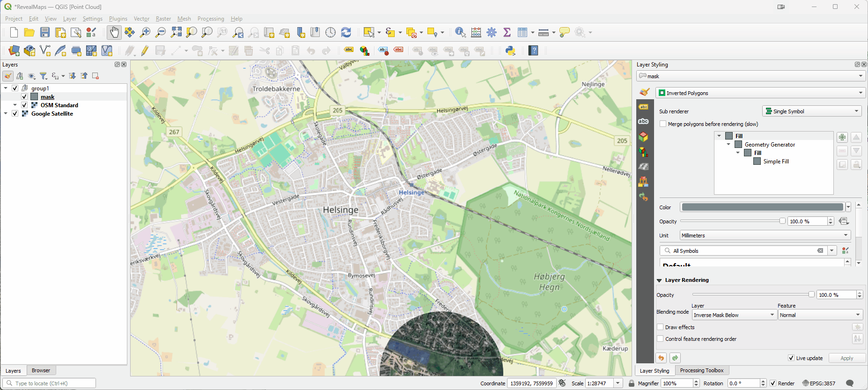
Task: Create a new project from the toolbar
Action: [x=14, y=32]
